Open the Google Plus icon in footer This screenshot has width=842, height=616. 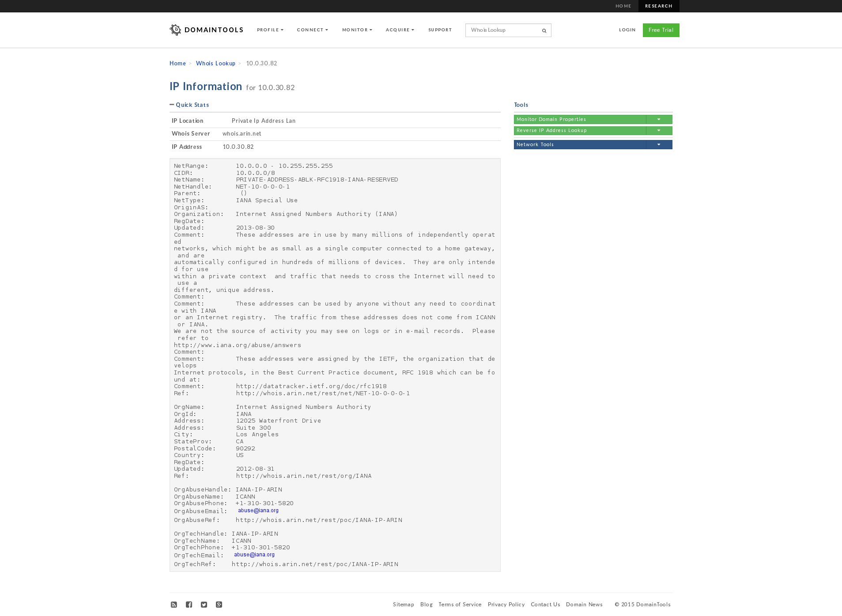tap(219, 605)
